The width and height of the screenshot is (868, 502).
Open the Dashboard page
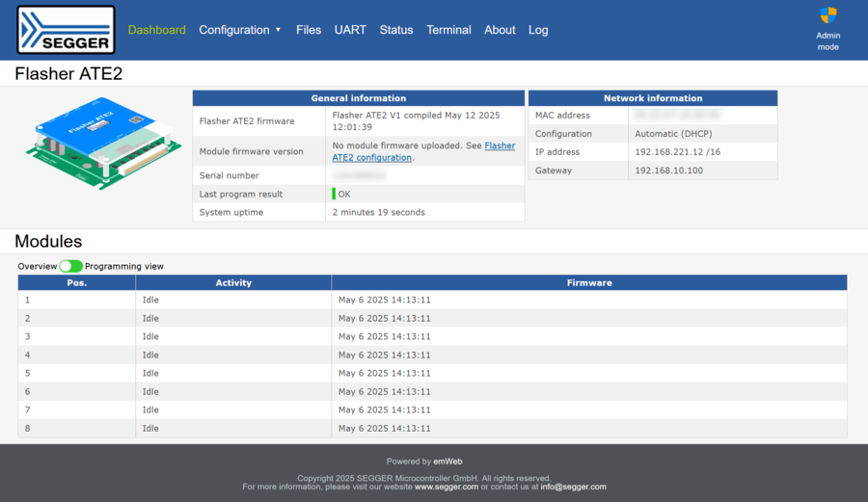click(x=156, y=30)
